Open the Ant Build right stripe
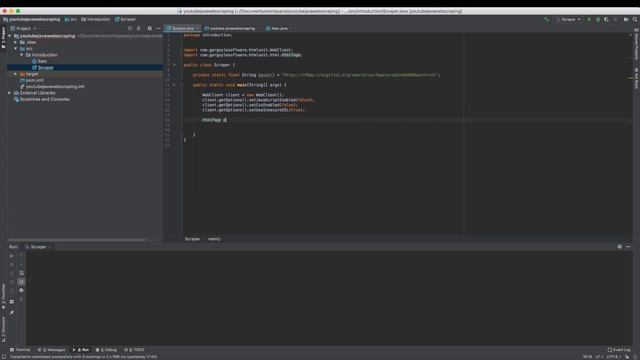The image size is (640, 360). click(x=636, y=78)
